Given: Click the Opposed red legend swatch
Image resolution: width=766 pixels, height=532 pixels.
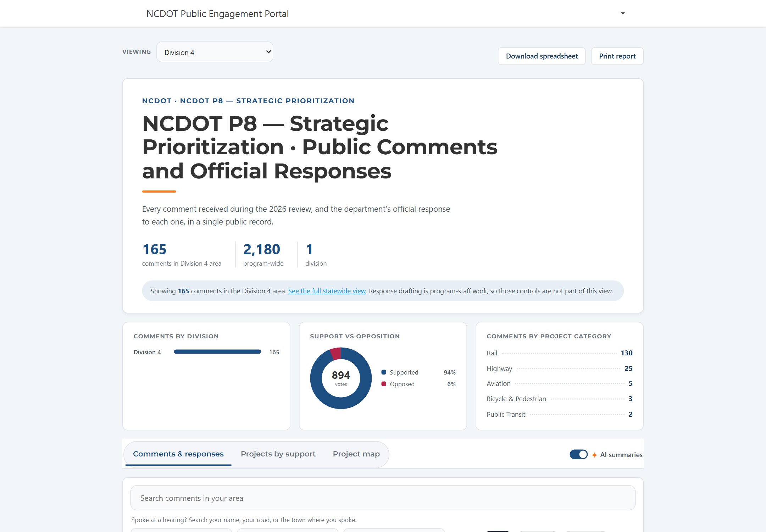Looking at the screenshot, I should [384, 384].
